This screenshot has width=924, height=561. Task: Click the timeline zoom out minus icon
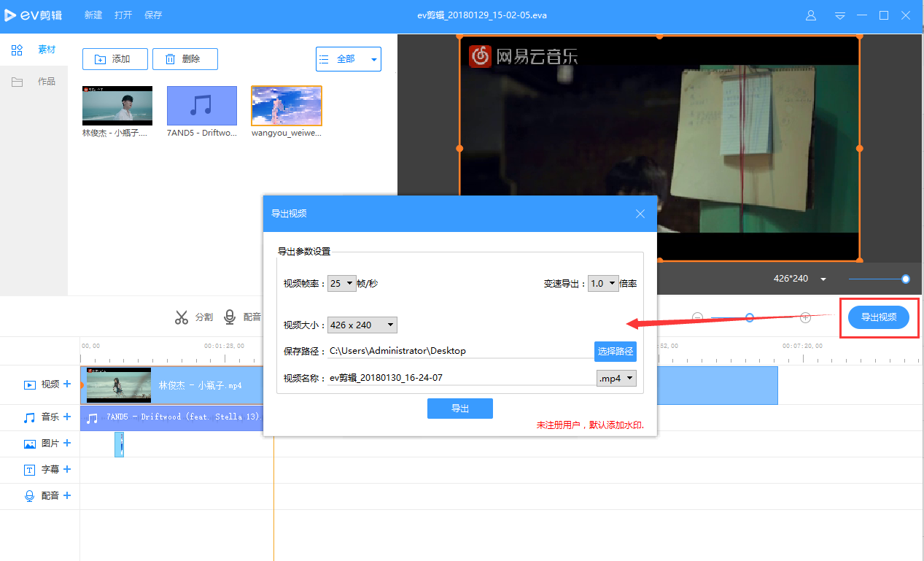697,317
